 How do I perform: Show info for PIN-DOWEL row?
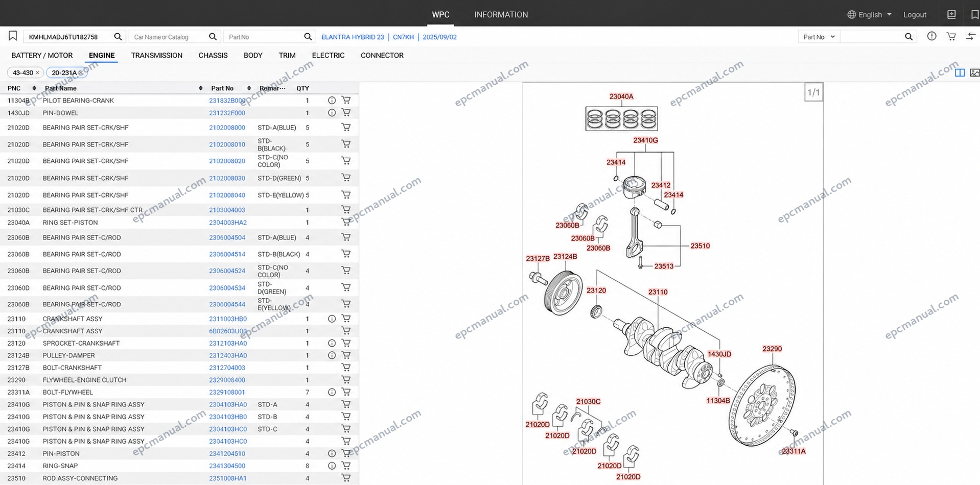point(332,113)
